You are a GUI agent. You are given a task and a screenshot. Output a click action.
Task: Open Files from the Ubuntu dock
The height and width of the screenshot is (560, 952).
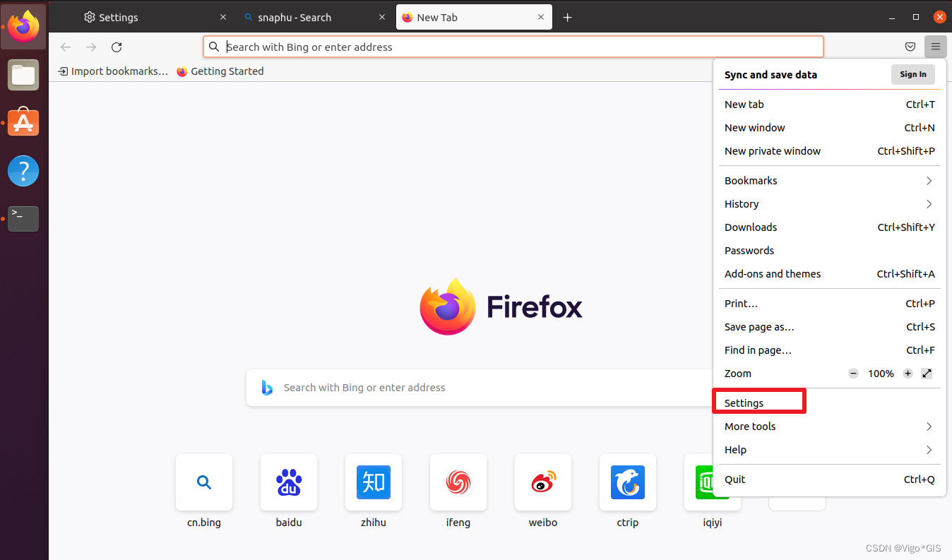point(23,75)
